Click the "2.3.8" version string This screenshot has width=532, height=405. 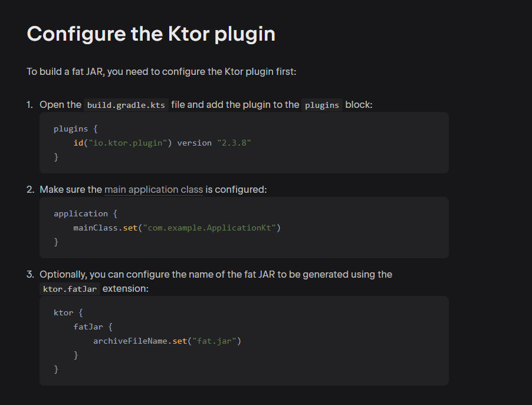(x=234, y=143)
